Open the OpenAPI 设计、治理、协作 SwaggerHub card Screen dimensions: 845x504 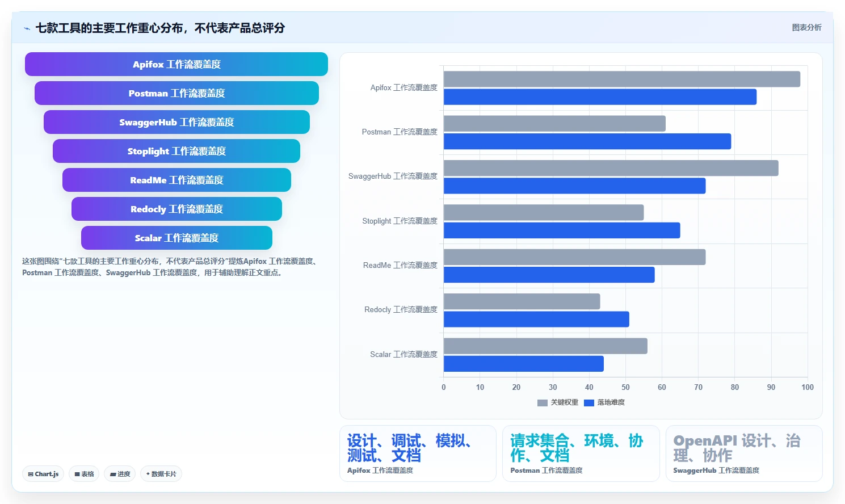coord(744,453)
